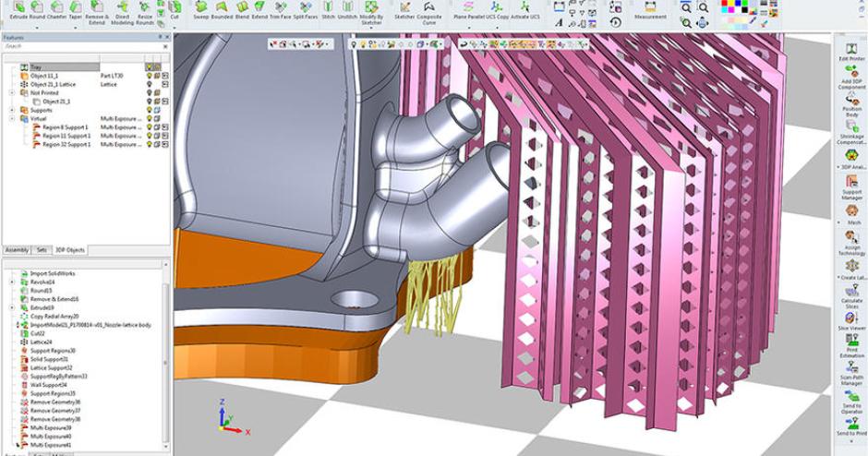Click Add 3DP Component
This screenshot has width=868, height=456.
(x=851, y=77)
